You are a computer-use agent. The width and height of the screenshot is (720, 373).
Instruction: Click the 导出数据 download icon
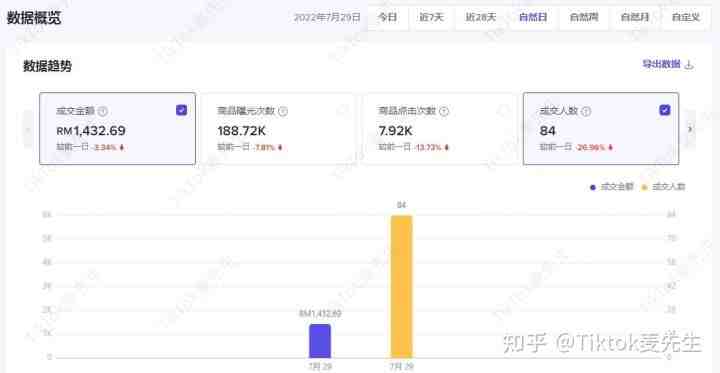click(689, 65)
